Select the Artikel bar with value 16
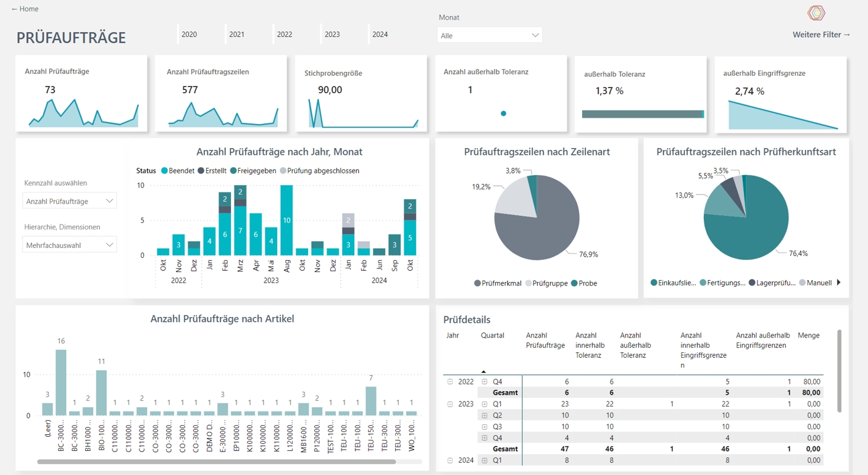Image resolution: width=868 pixels, height=475 pixels. pos(61,382)
